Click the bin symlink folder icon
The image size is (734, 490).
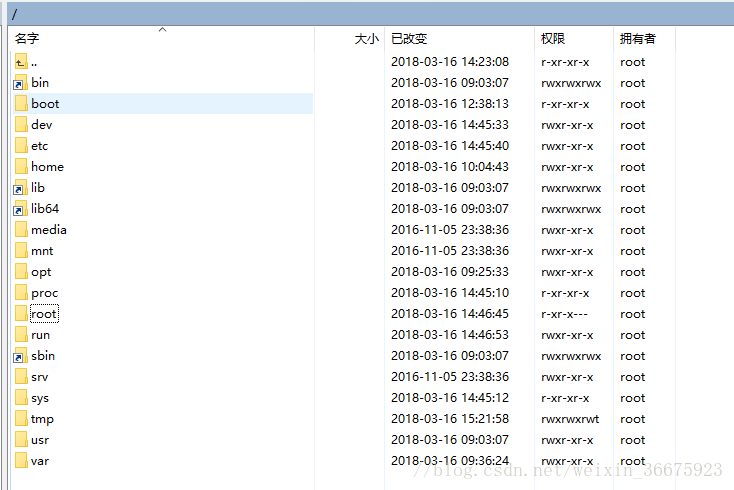click(21, 83)
